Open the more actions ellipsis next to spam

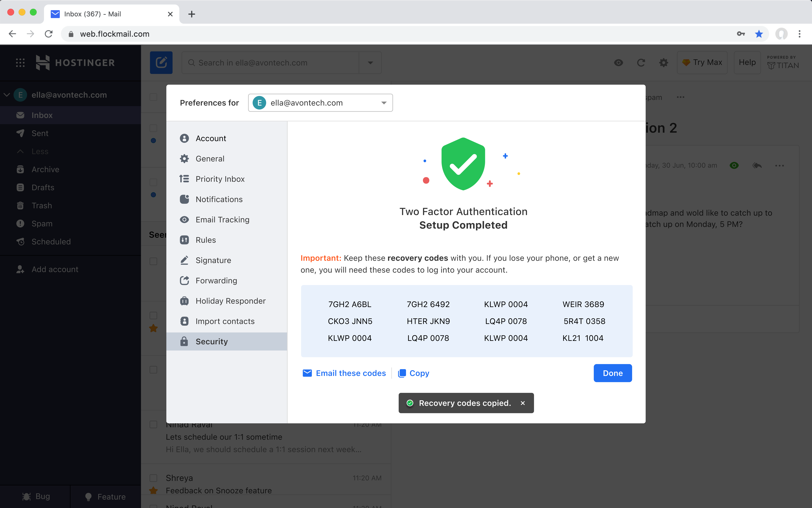point(680,97)
